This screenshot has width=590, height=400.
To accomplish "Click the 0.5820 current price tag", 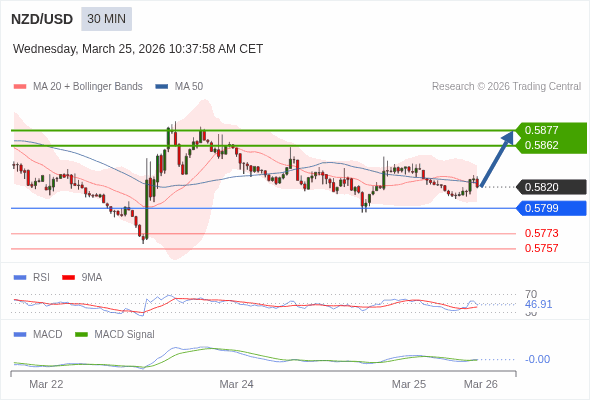I will [552, 187].
